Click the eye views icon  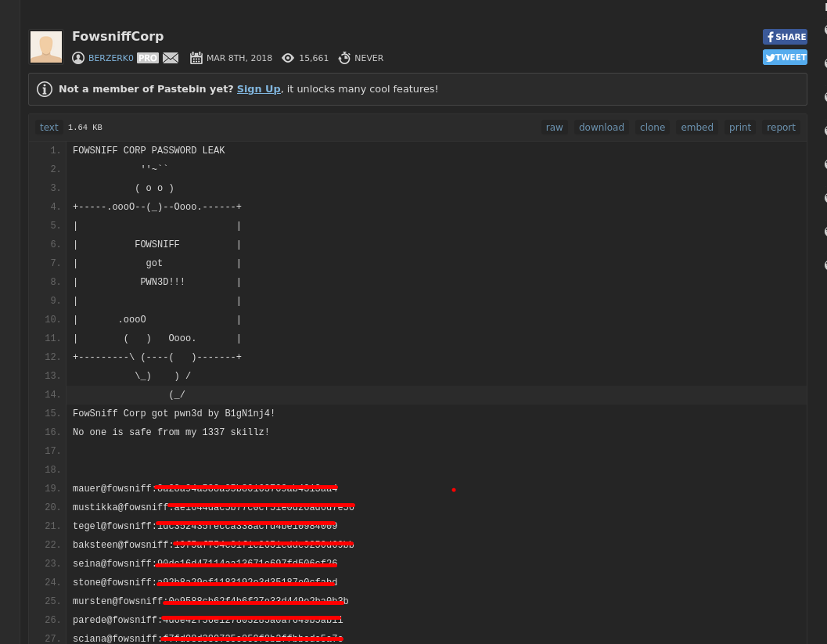pos(288,58)
